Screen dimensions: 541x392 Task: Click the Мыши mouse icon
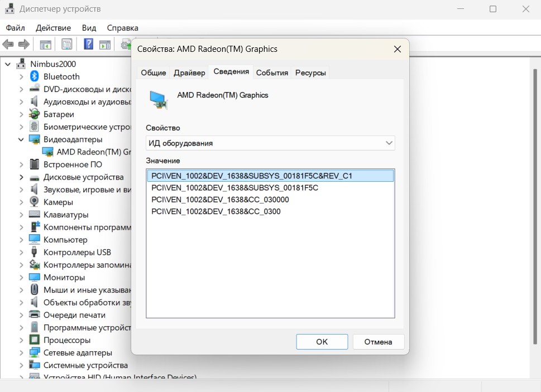point(34,290)
